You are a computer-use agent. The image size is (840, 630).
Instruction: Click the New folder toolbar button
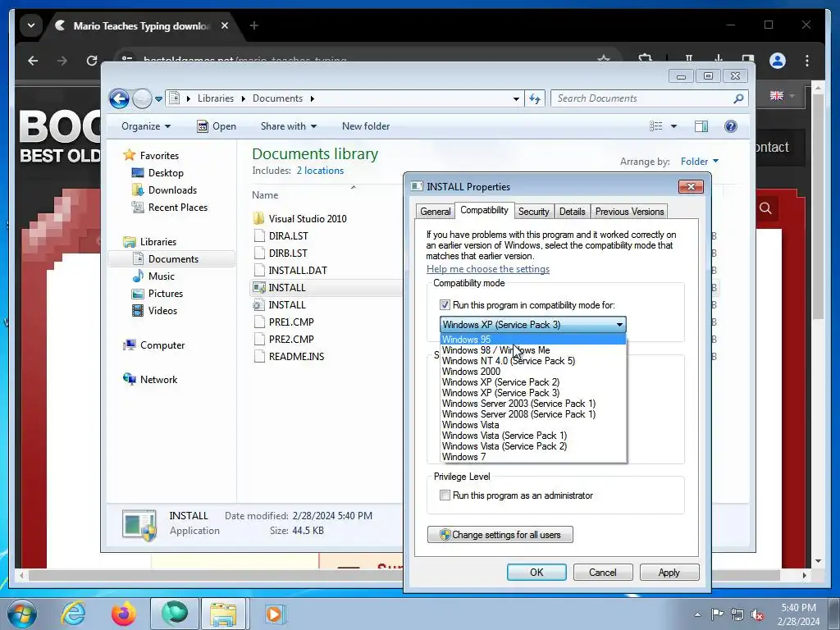point(366,126)
